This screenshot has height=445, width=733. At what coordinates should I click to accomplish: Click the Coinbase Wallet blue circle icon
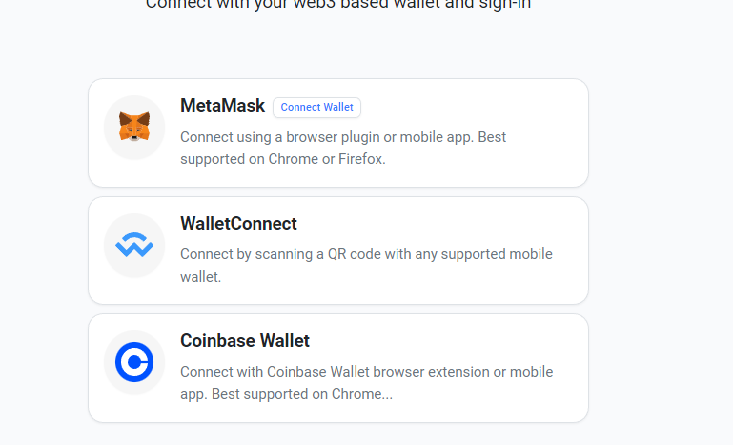tap(134, 362)
